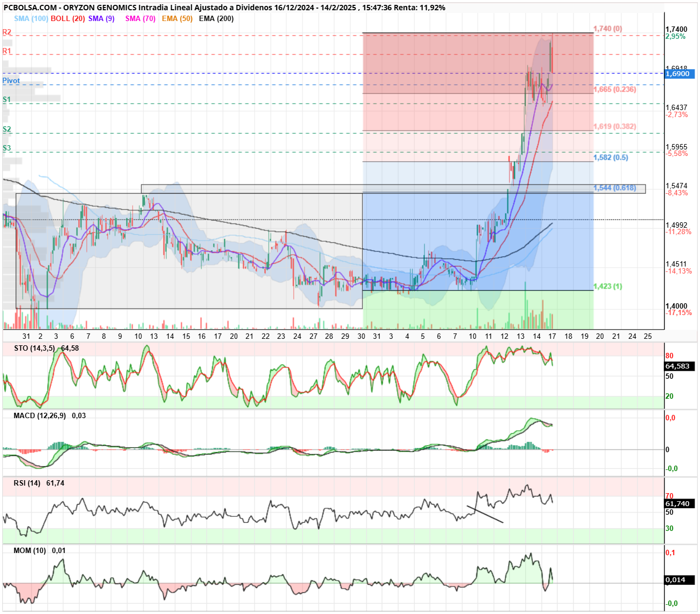Click the 1,5474 price axis label
Screen dimensions: 700x614
pyautogui.click(x=676, y=186)
